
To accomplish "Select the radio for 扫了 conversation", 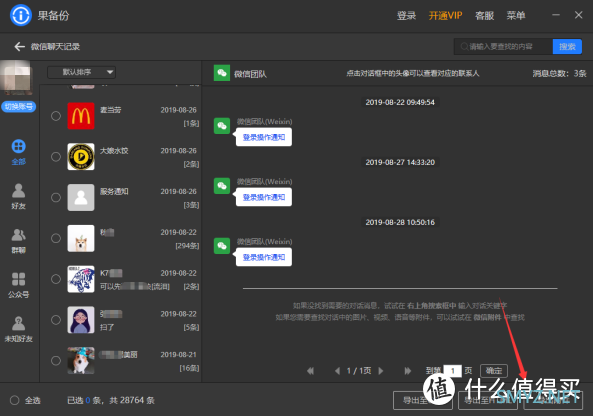I will pyautogui.click(x=56, y=320).
